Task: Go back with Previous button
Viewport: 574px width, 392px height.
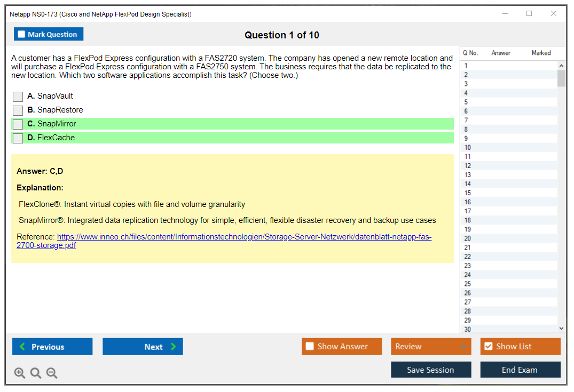Action: pos(52,347)
